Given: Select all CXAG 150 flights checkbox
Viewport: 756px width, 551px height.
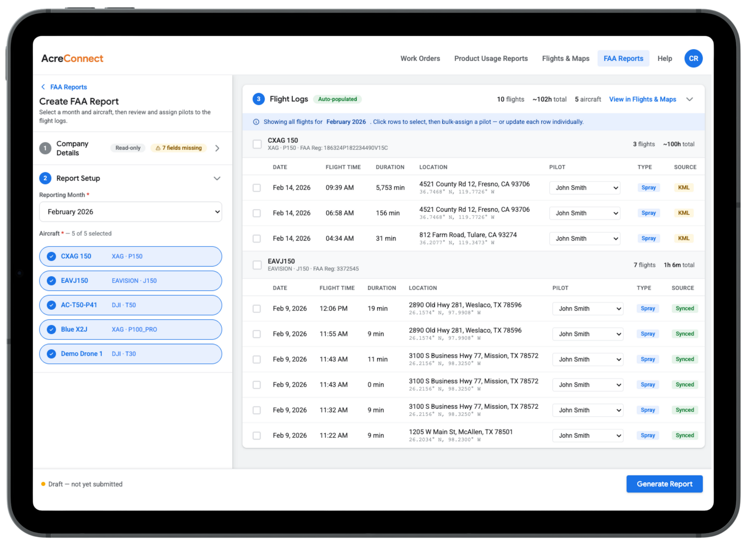Looking at the screenshot, I should [257, 144].
